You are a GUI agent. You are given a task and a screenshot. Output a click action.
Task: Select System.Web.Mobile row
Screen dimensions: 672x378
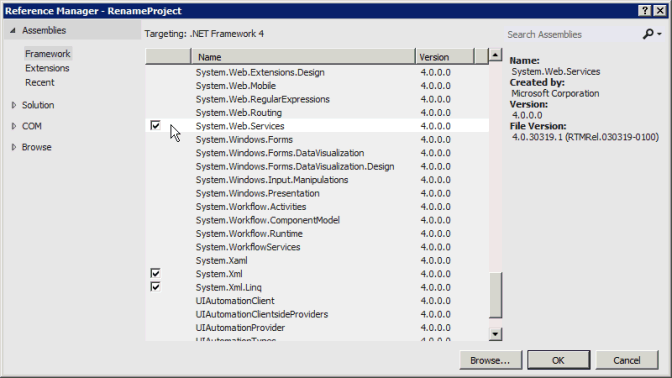(317, 86)
